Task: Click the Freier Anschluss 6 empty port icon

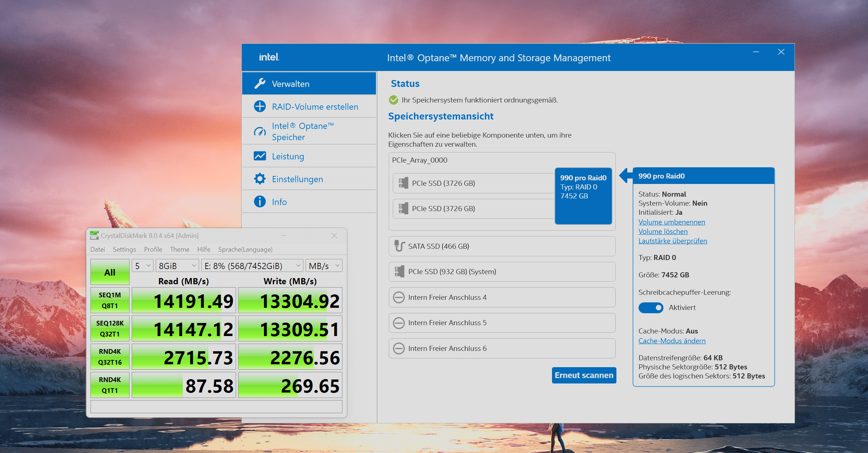Action: tap(399, 348)
